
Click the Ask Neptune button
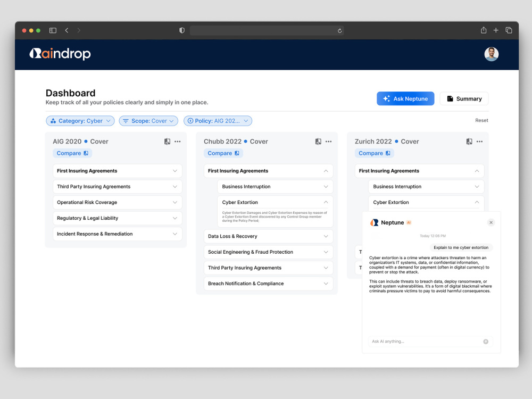click(x=405, y=98)
